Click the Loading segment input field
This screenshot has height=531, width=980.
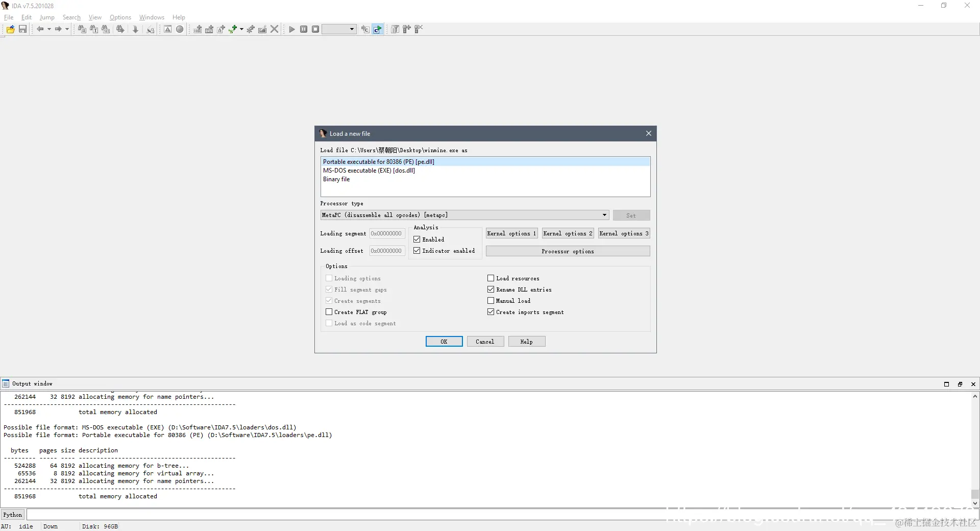[x=387, y=233]
